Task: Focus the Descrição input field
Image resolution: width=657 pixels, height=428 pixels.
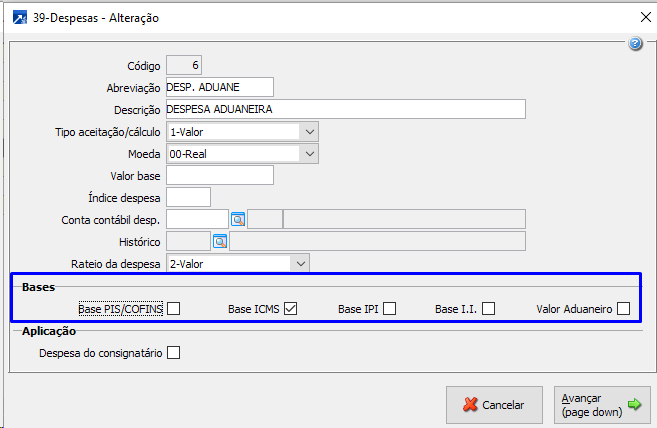Action: pos(346,109)
